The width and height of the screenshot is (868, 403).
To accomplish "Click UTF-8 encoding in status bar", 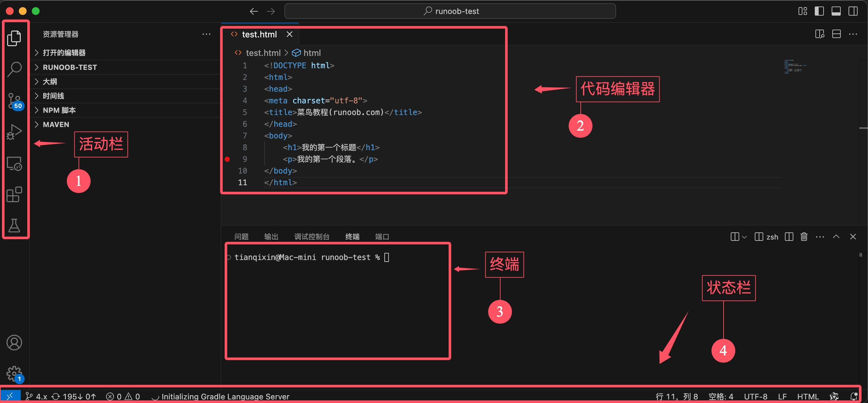I will coord(755,396).
